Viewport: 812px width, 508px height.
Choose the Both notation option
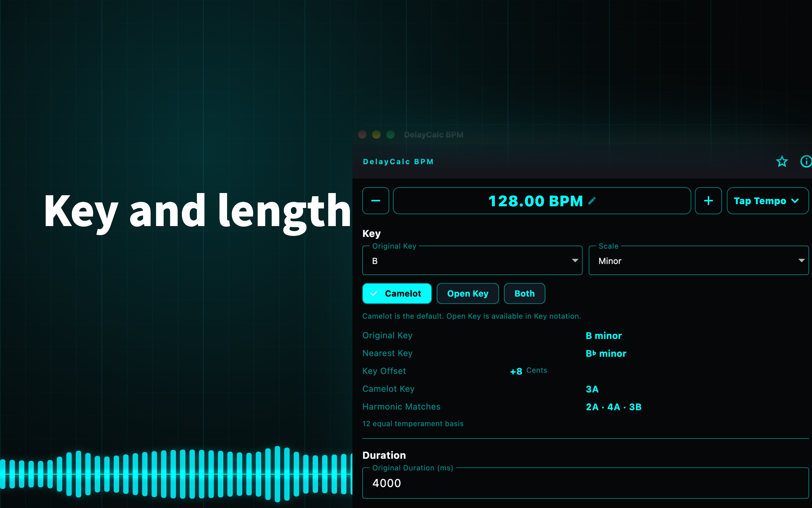pos(524,294)
